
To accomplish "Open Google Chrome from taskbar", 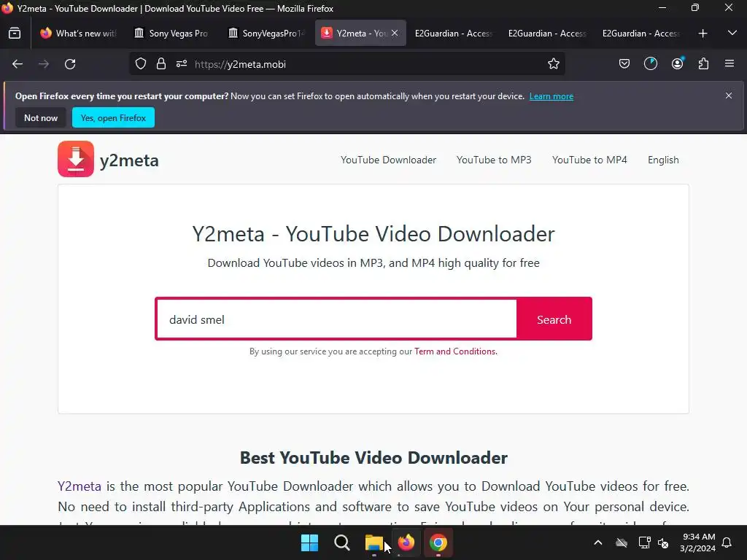I will click(438, 542).
